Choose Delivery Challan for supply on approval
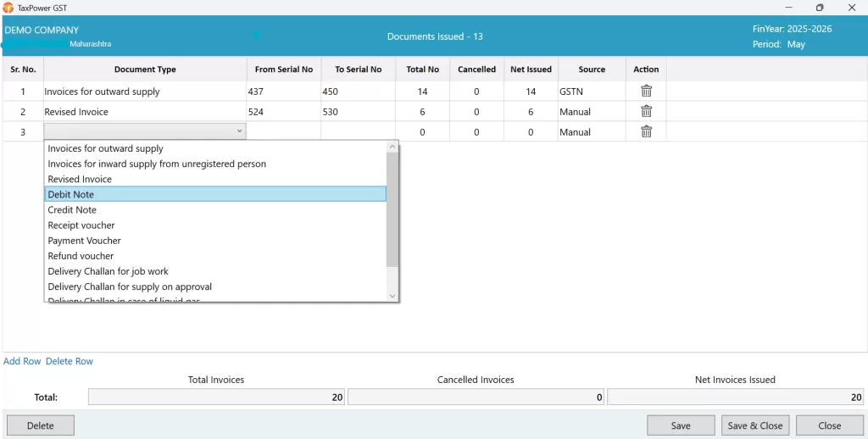The width and height of the screenshot is (868, 439). 215,286
